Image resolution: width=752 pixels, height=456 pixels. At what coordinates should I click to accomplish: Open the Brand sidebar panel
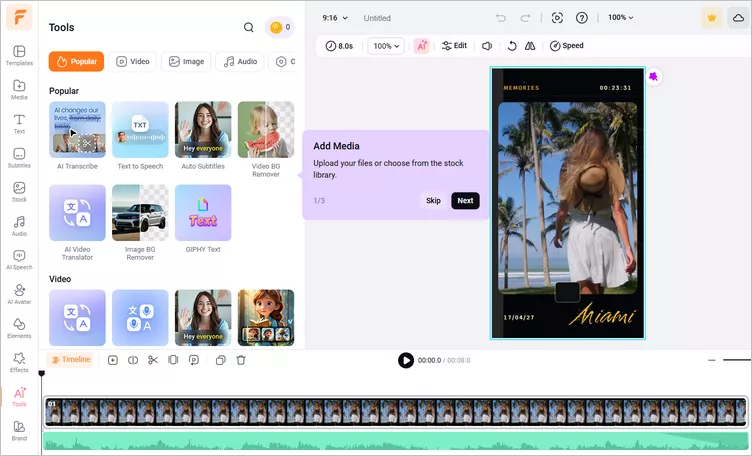(x=19, y=431)
